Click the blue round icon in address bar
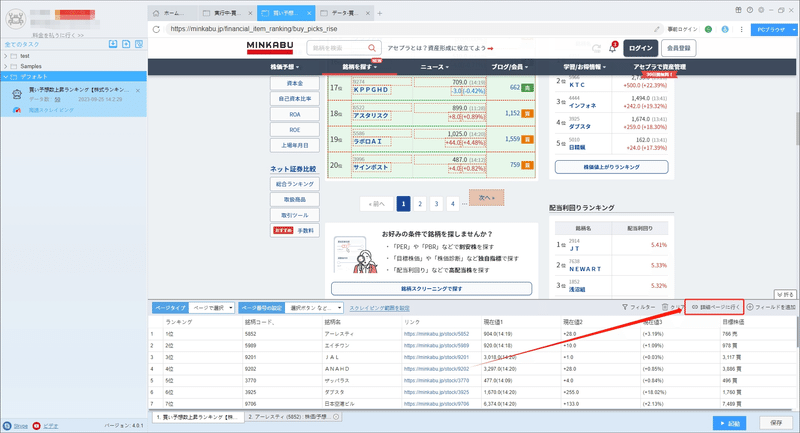 (x=725, y=30)
